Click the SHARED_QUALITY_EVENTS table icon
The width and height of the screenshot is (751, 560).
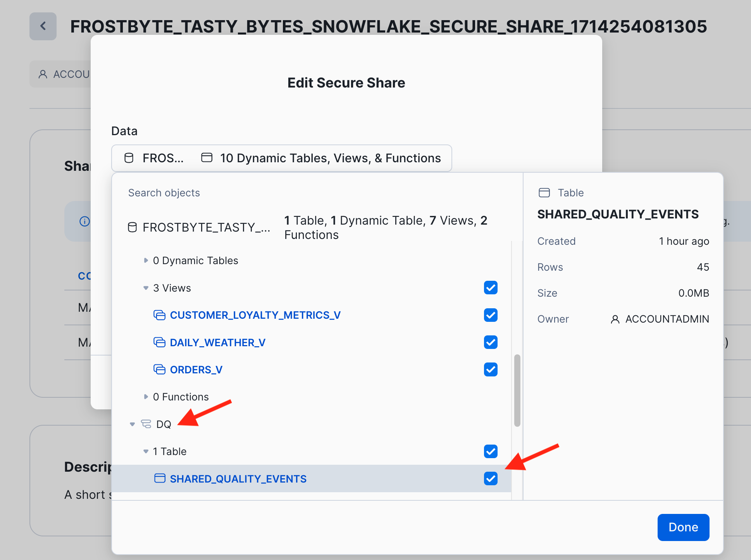[160, 479]
